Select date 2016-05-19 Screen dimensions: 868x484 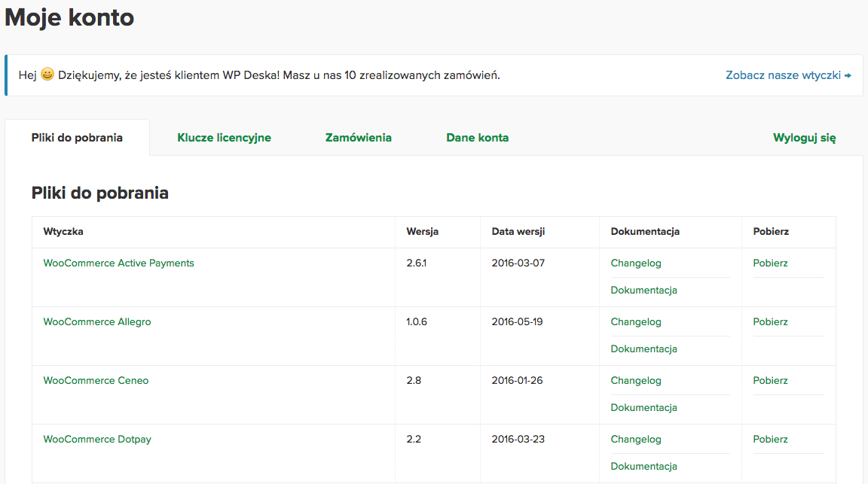pyautogui.click(x=517, y=322)
